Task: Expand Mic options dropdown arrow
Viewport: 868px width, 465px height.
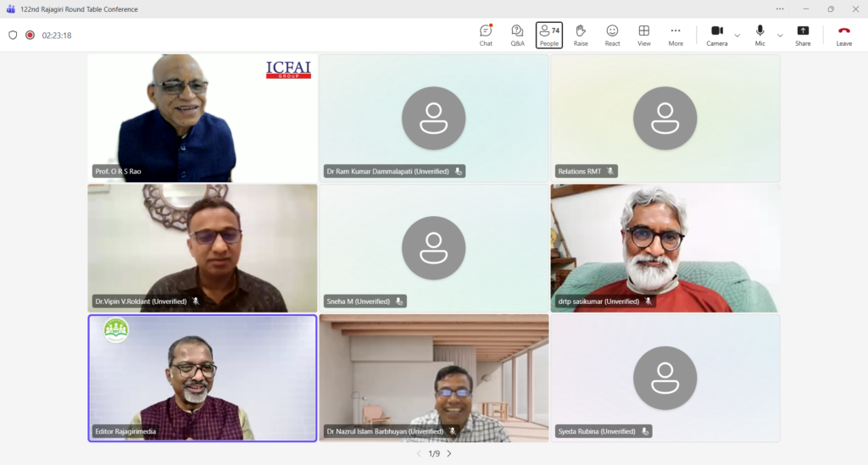Action: pos(780,36)
